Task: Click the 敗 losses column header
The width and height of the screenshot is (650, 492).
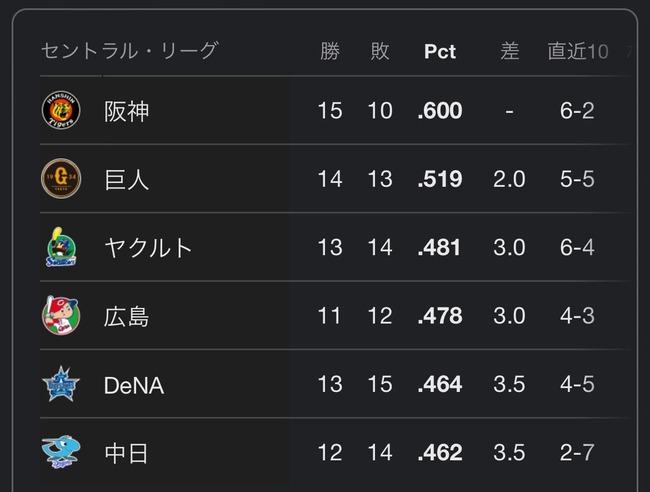Action: coord(380,51)
